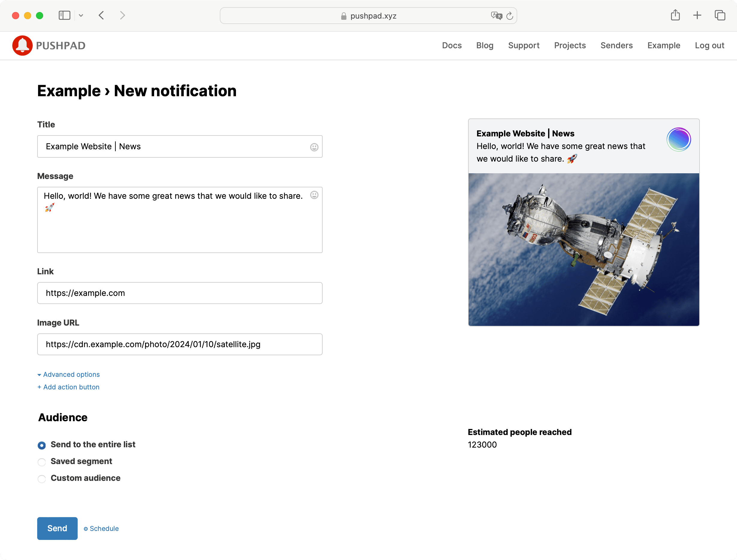Image resolution: width=737 pixels, height=560 pixels.
Task: Click the Send button
Action: pos(57,528)
